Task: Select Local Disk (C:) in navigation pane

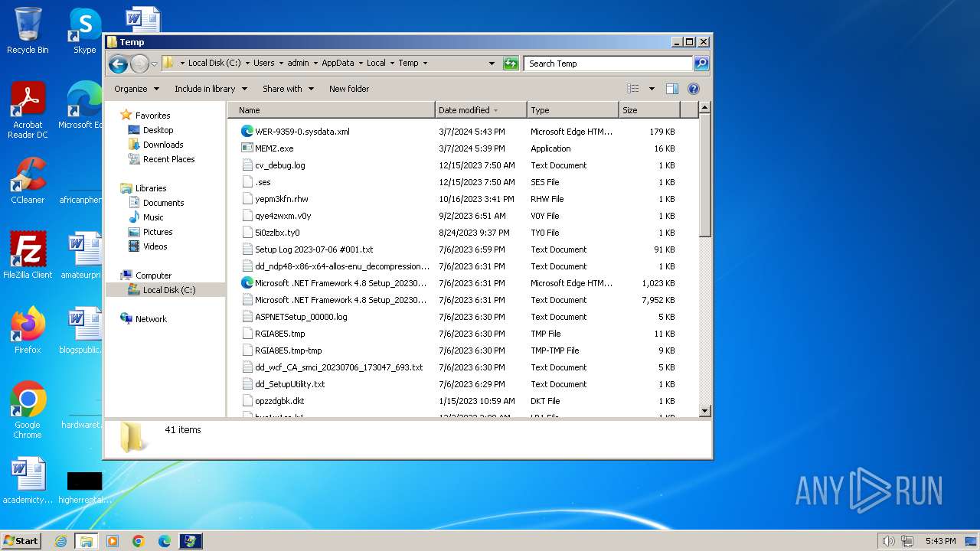Action: (x=168, y=290)
